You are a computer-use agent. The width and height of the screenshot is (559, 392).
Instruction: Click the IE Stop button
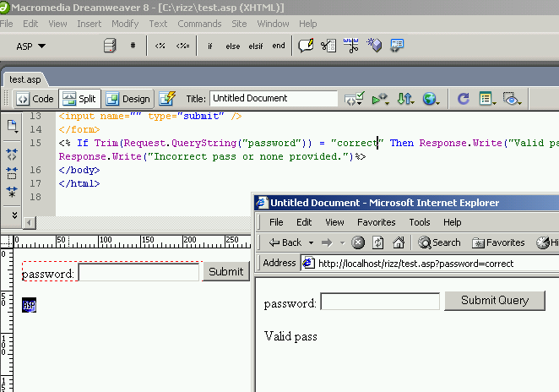pyautogui.click(x=357, y=242)
